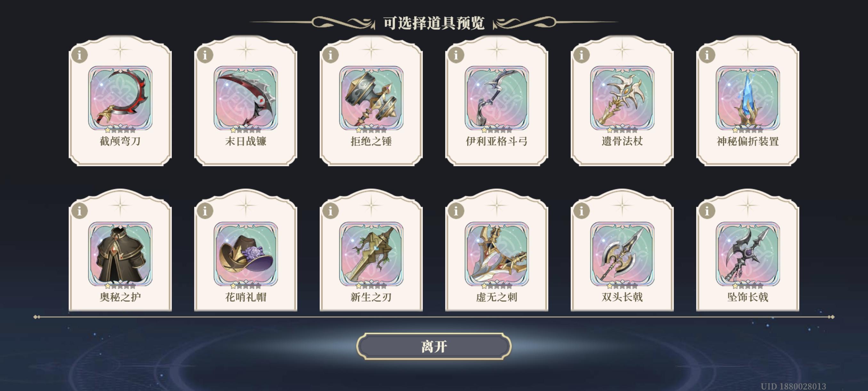Select the 花哨礼帽 hat image

coord(245,254)
